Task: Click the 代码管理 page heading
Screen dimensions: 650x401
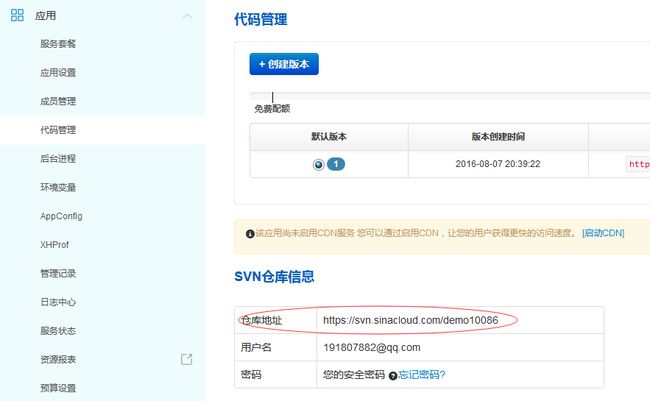Action: pyautogui.click(x=261, y=19)
